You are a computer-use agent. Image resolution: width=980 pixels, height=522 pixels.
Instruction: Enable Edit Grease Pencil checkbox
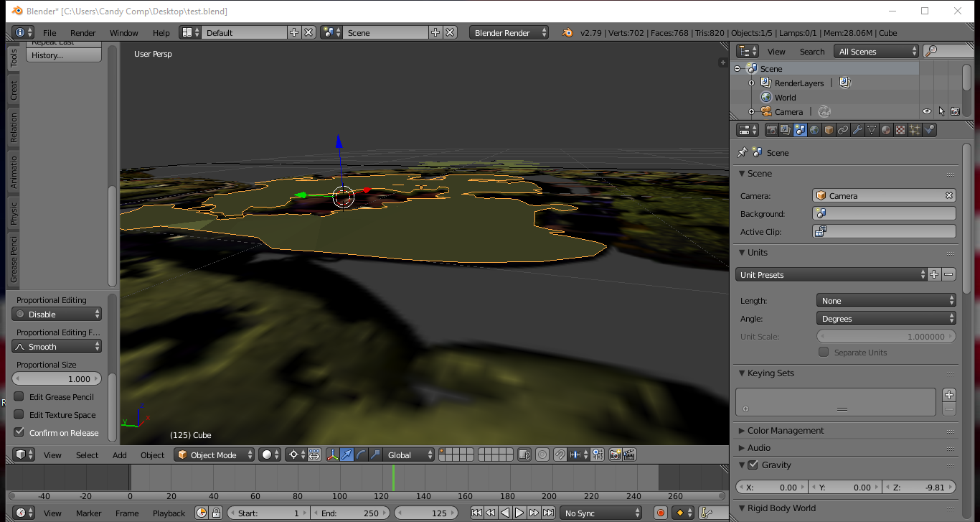pyautogui.click(x=19, y=396)
